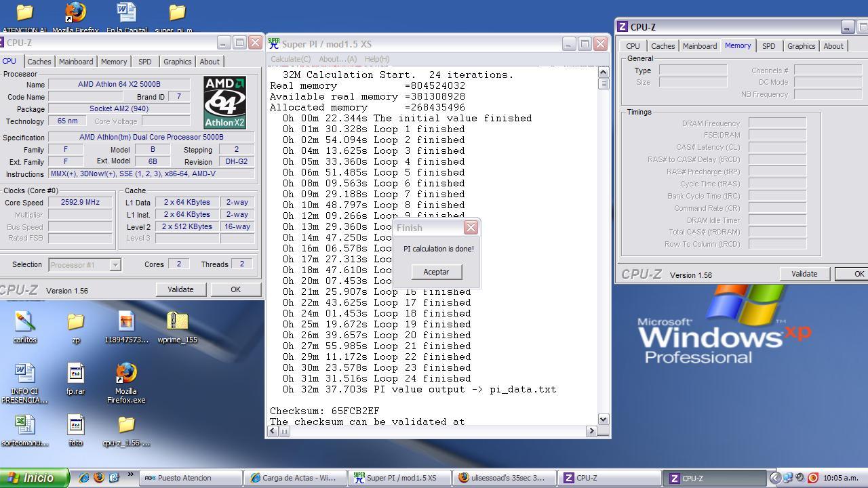Switch to ulisessoad's Firefox taskbar window
The height and width of the screenshot is (488, 868).
point(505,478)
